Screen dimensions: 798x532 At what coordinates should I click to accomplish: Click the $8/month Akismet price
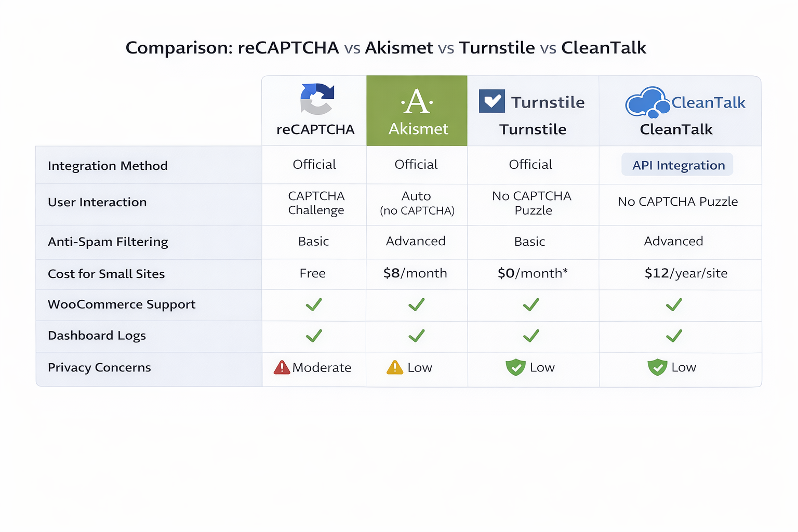tap(415, 273)
